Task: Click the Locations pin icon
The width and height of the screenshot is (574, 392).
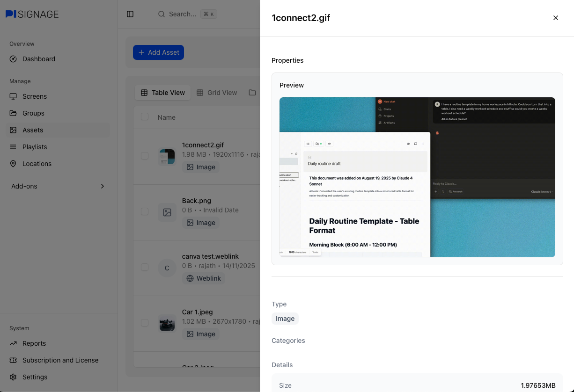Action: point(13,164)
